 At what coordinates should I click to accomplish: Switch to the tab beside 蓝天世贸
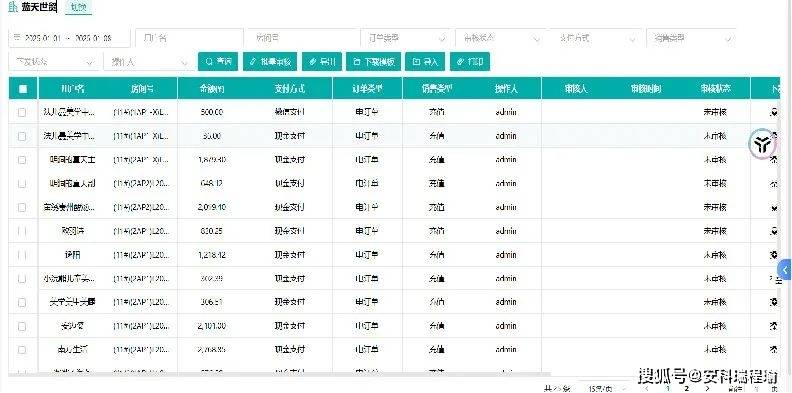(78, 8)
